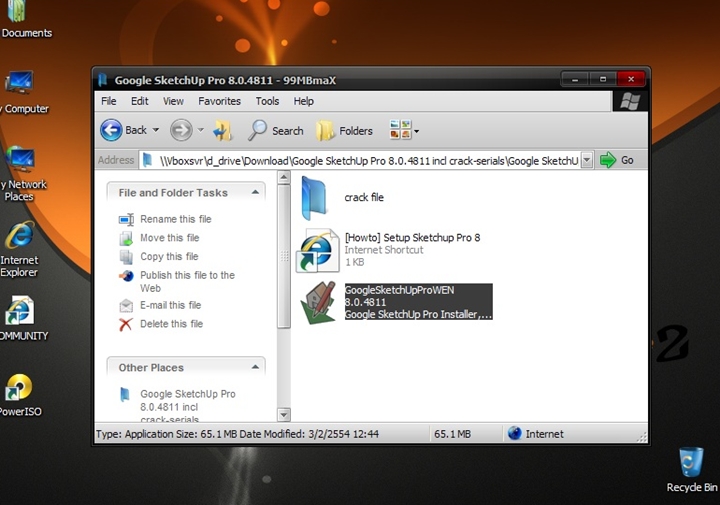Screen dimensions: 720x505
Task: Go up one folder level
Action: (223, 130)
